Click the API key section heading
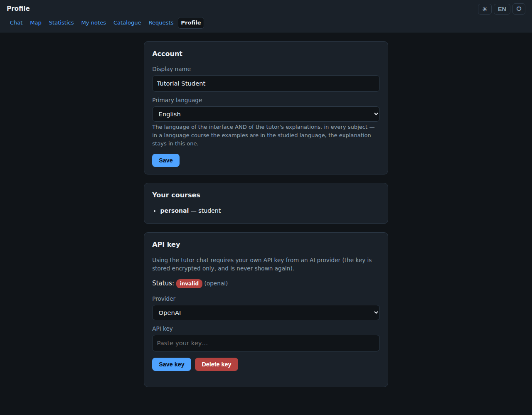The image size is (532, 415). (x=166, y=244)
